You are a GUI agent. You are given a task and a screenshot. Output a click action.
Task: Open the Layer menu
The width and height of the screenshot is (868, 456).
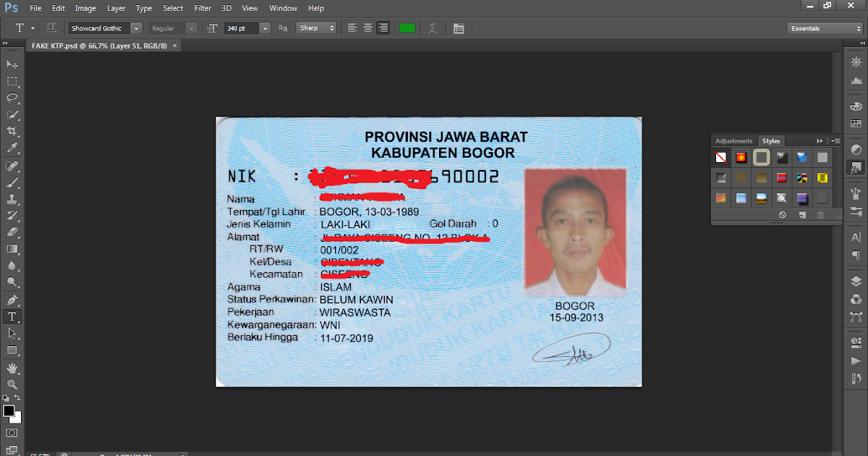tap(116, 8)
